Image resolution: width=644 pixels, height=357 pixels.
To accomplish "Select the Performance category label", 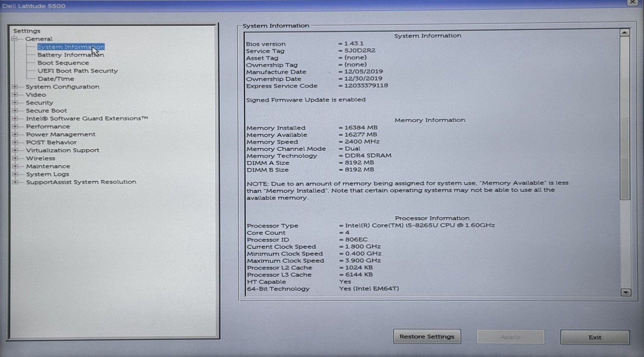I will click(48, 127).
